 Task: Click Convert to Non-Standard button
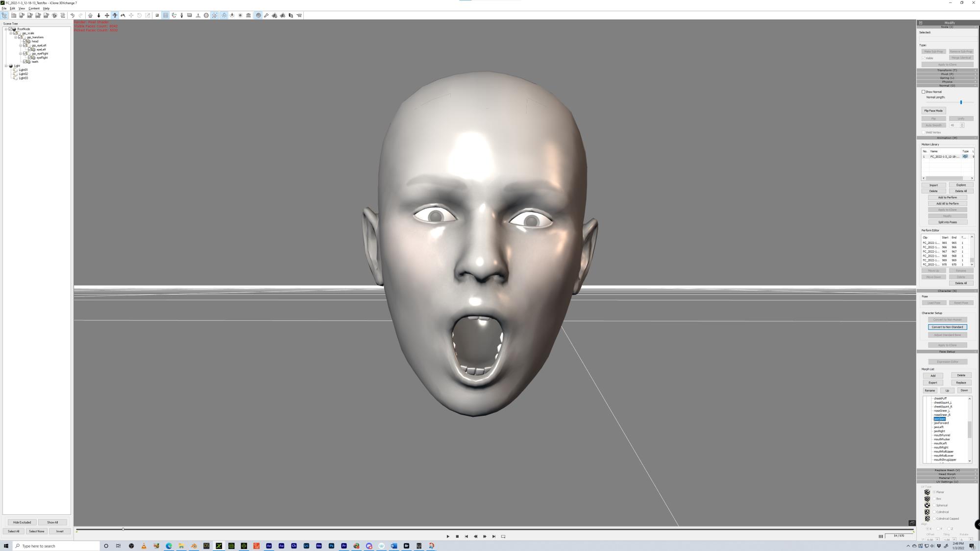coord(947,327)
